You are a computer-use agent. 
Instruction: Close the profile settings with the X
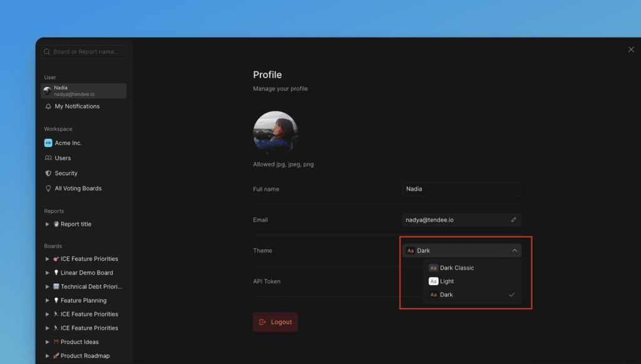(x=630, y=49)
